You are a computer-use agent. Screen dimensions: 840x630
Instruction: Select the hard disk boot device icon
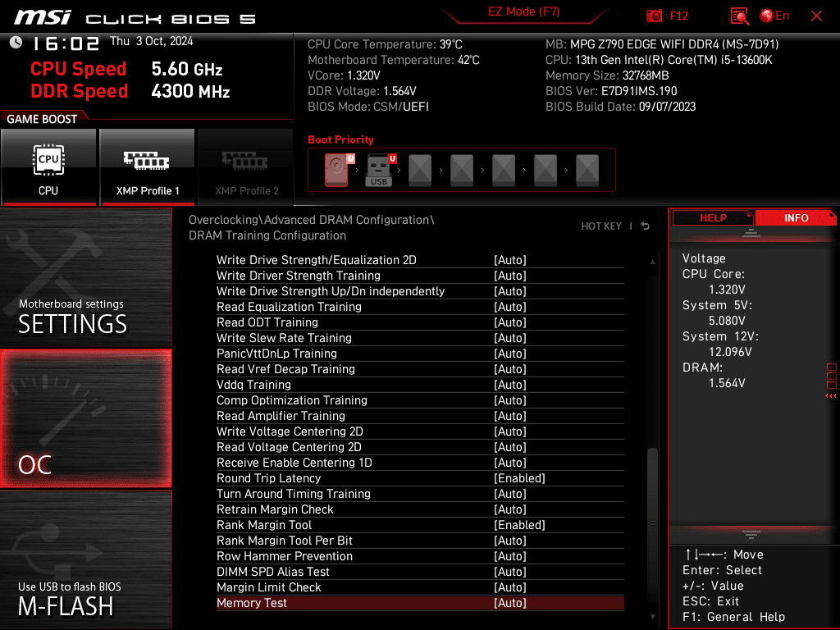coord(337,170)
